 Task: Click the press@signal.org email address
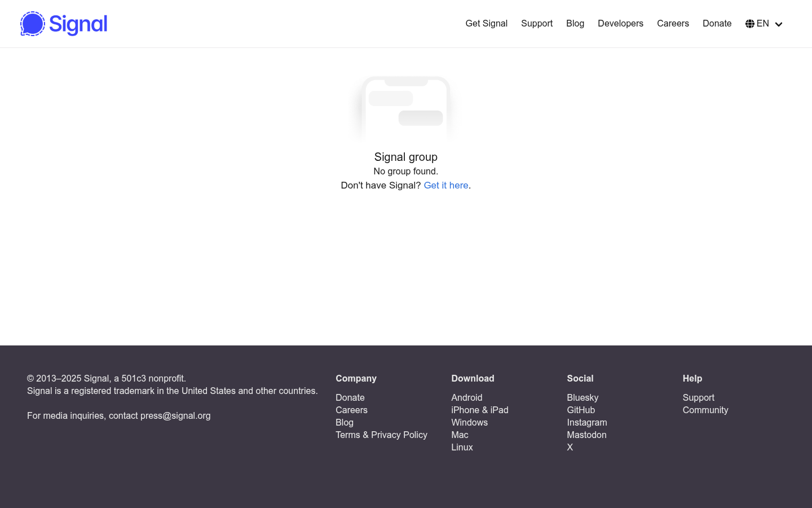[175, 415]
